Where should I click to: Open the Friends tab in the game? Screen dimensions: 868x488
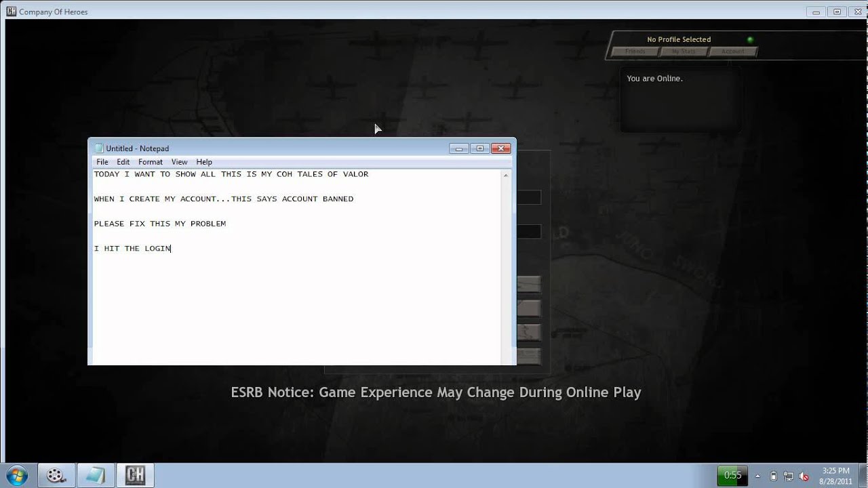point(635,52)
